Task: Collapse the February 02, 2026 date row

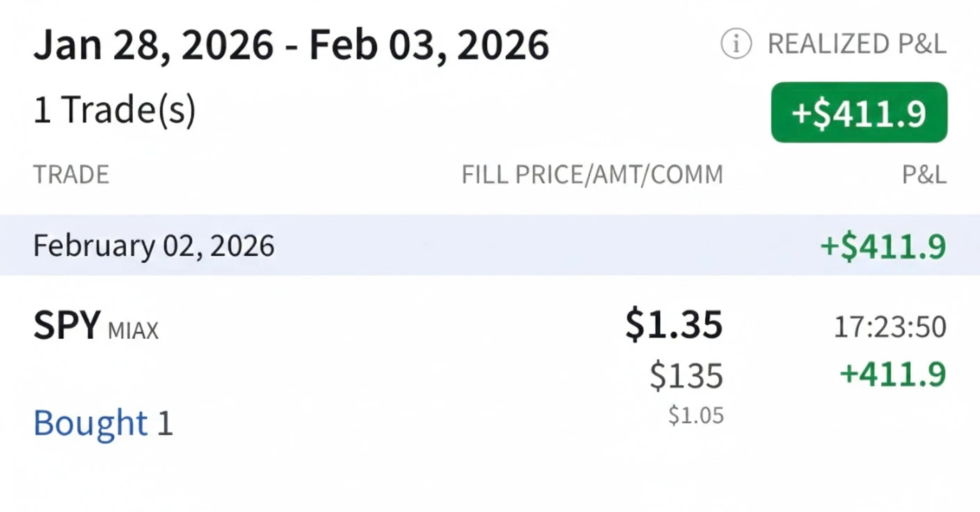Action: point(154,246)
